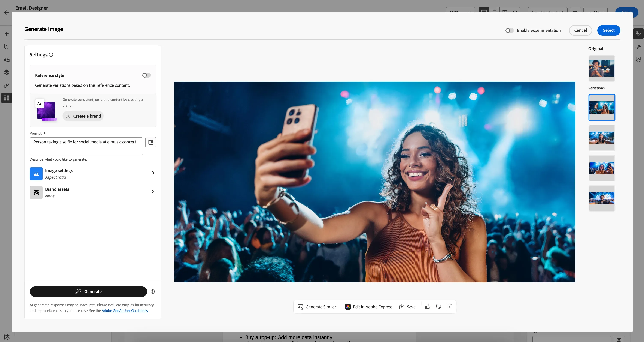Viewport: 644px width, 342px height.
Task: Toggle Enable experimentation switch
Action: click(x=509, y=30)
